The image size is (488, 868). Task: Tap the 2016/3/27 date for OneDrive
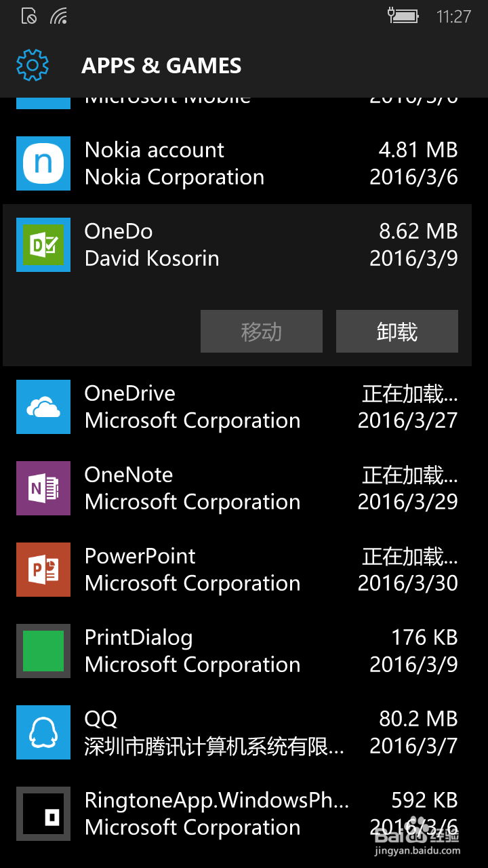(x=408, y=420)
